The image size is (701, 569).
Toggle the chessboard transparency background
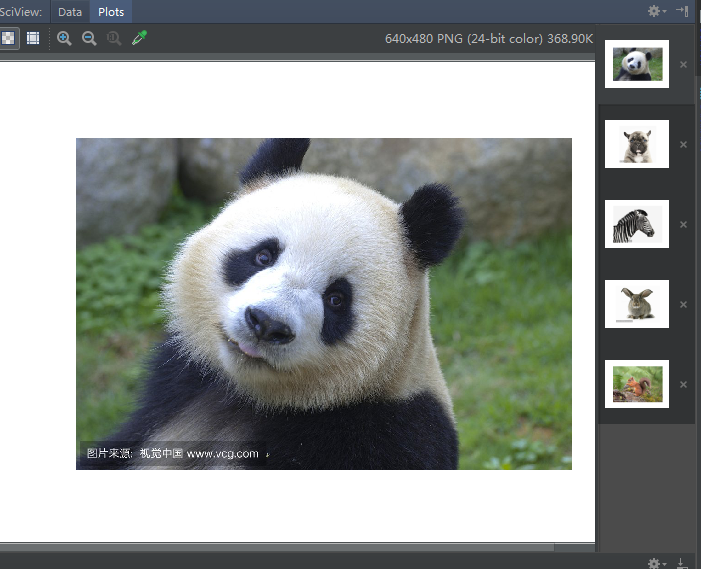(8, 38)
